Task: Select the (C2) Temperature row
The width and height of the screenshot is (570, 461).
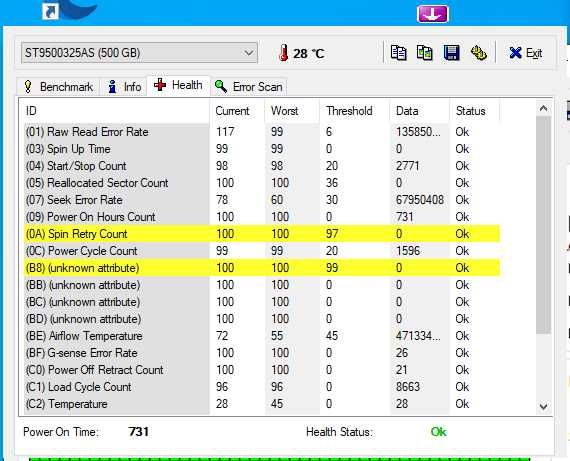Action: pyautogui.click(x=262, y=404)
